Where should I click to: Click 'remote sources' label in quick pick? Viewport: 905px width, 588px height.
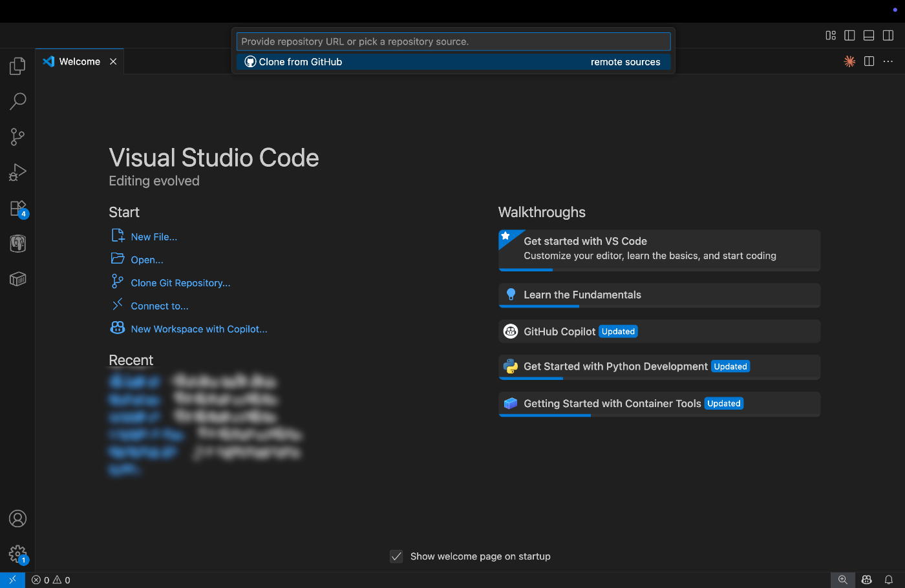click(x=625, y=62)
